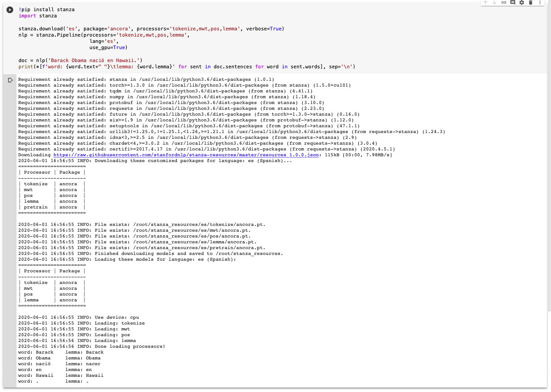Add a comment to the cell
Viewport: 551px width, 392px height.
coord(512,4)
